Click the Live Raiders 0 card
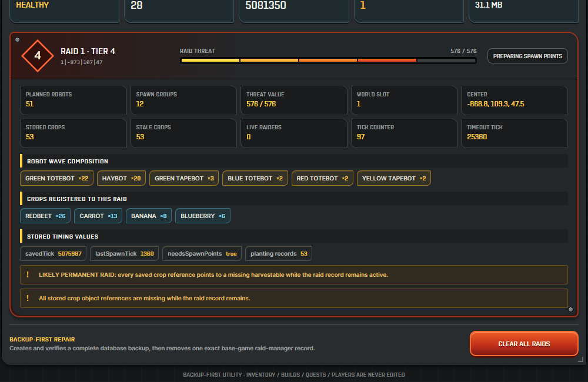This screenshot has width=588, height=382. pos(293,133)
